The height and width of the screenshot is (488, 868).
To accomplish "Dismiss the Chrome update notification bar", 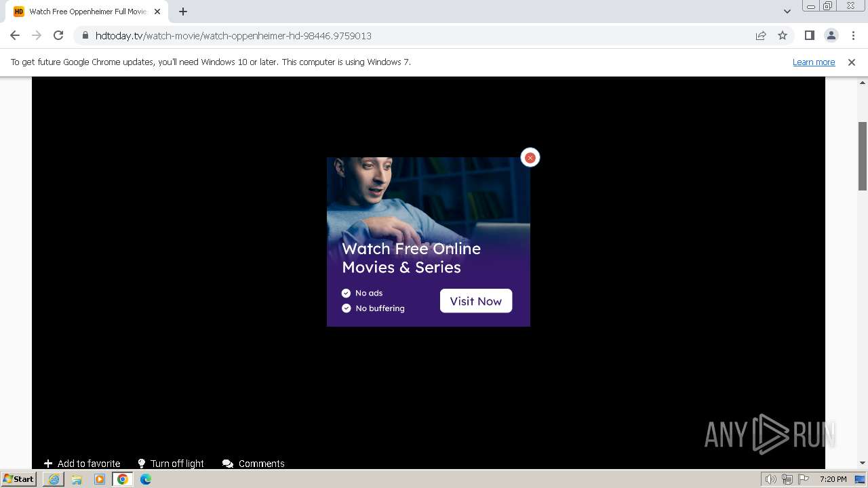I will [x=851, y=62].
